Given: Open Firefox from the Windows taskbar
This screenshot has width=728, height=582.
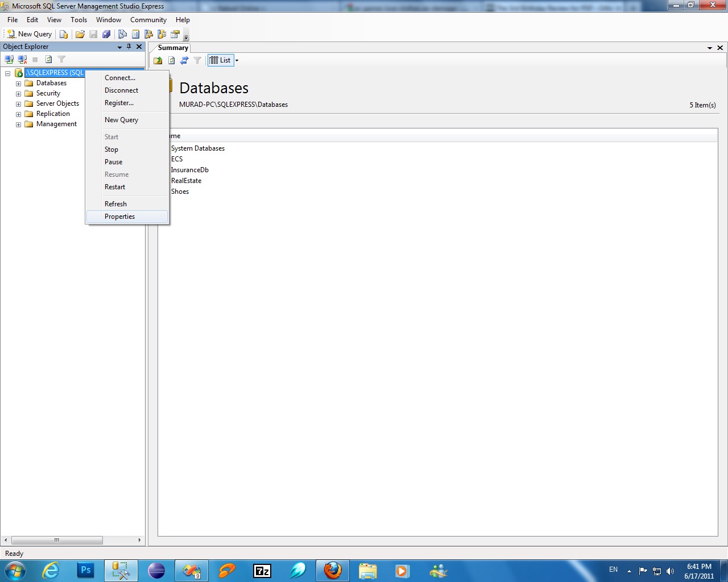Looking at the screenshot, I should point(333,570).
